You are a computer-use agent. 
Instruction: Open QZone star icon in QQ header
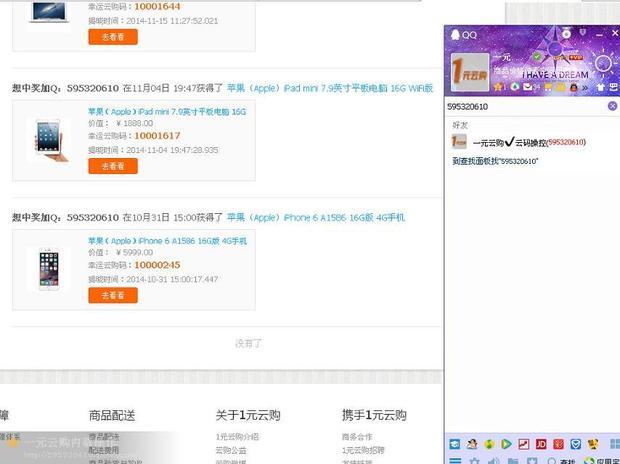(x=498, y=86)
